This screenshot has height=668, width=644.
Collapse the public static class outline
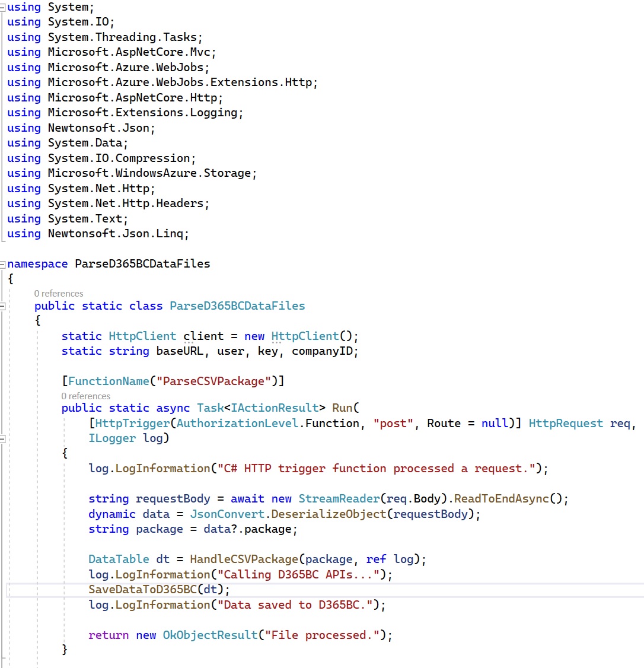[3, 306]
